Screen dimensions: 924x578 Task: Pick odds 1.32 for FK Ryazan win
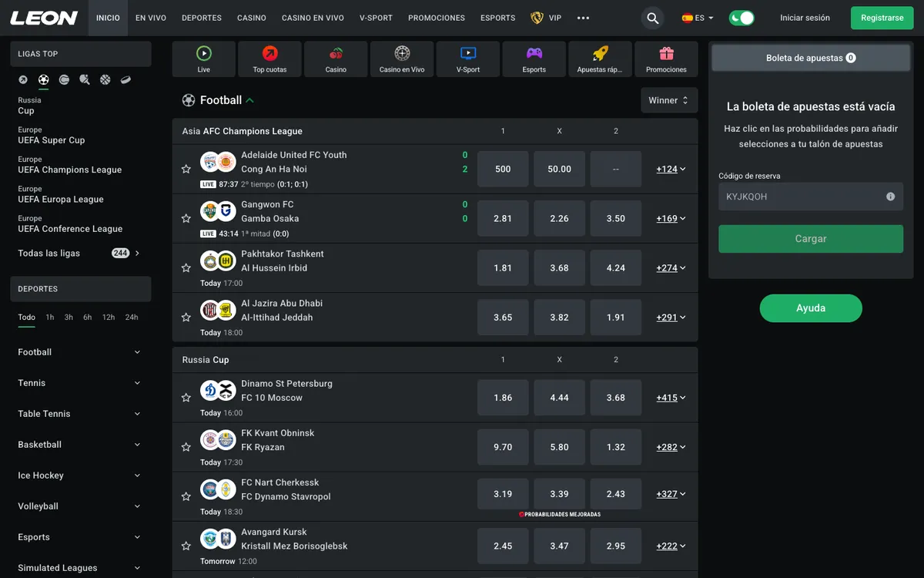tap(616, 447)
